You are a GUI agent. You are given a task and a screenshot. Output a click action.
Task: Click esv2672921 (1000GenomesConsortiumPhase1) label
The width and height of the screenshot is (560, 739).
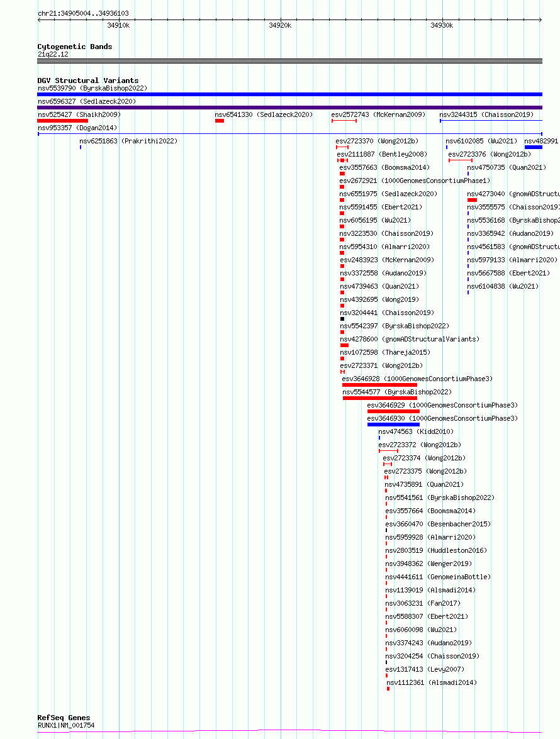tap(415, 181)
